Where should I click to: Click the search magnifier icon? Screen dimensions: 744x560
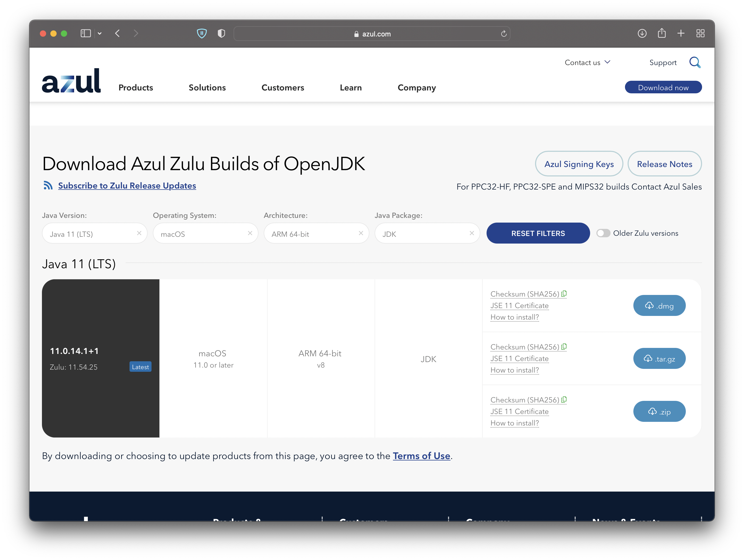[x=694, y=63]
